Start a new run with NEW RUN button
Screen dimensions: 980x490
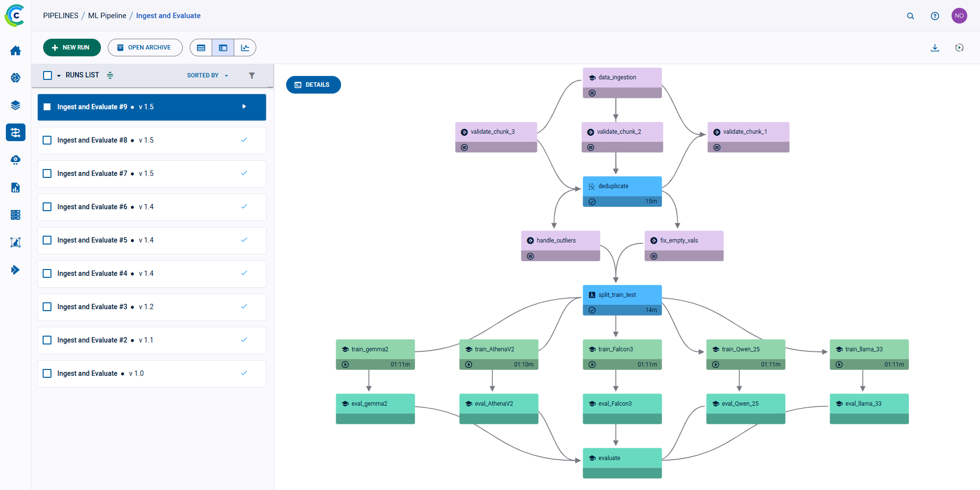72,48
